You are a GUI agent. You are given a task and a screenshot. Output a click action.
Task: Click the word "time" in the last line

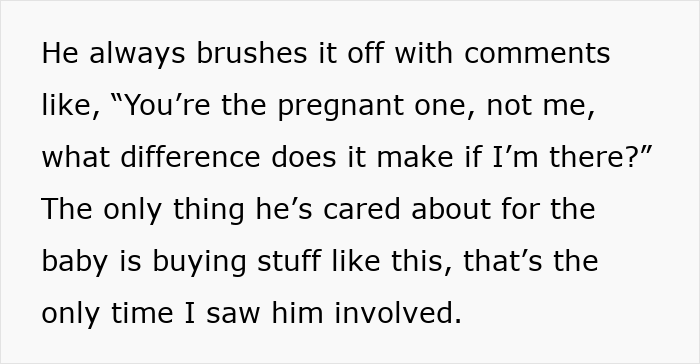[x=142, y=313]
